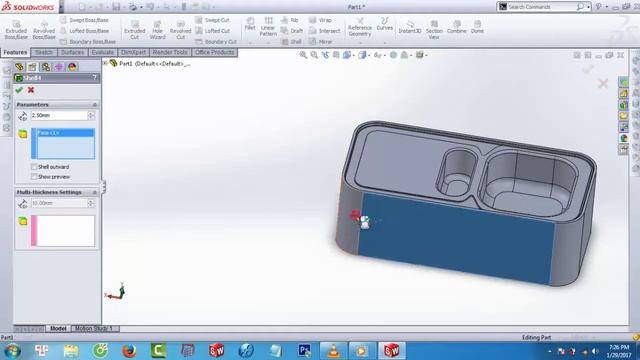
Task: Switch to the Model tab
Action: pos(58,329)
